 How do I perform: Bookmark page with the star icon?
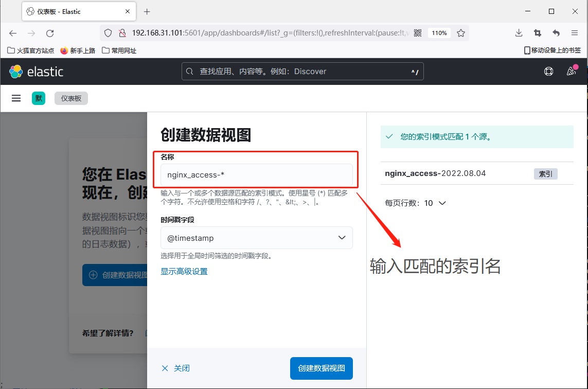(461, 33)
